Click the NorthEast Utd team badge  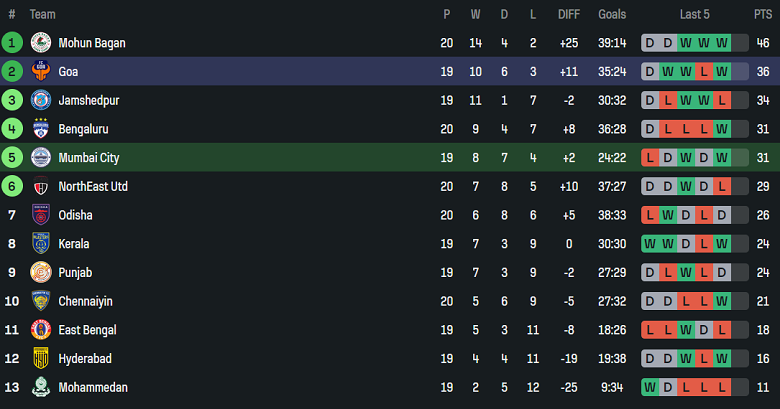(x=41, y=186)
